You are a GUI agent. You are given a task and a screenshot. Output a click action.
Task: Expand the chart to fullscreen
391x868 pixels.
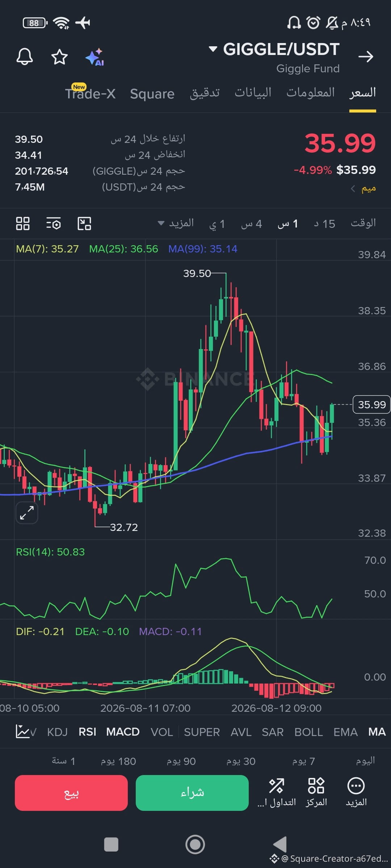(27, 512)
